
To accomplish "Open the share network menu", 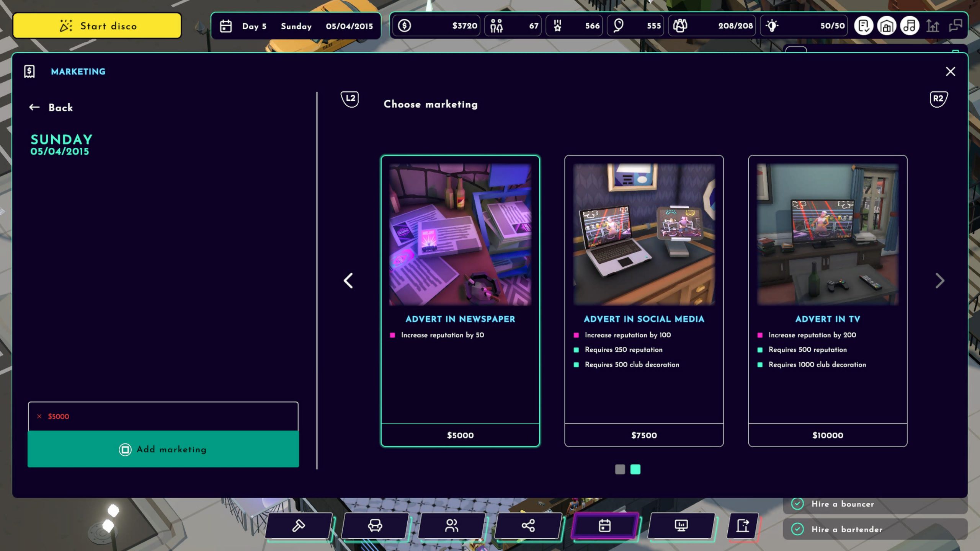I will tap(528, 525).
